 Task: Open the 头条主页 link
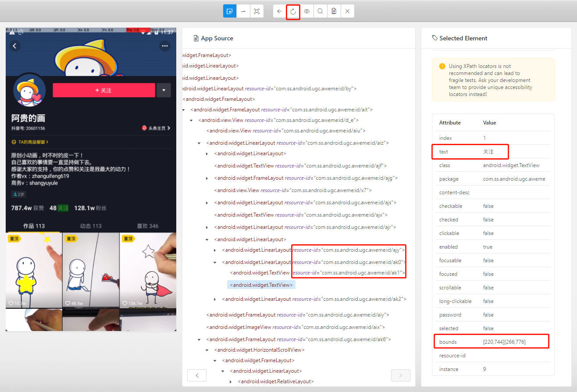tap(156, 128)
